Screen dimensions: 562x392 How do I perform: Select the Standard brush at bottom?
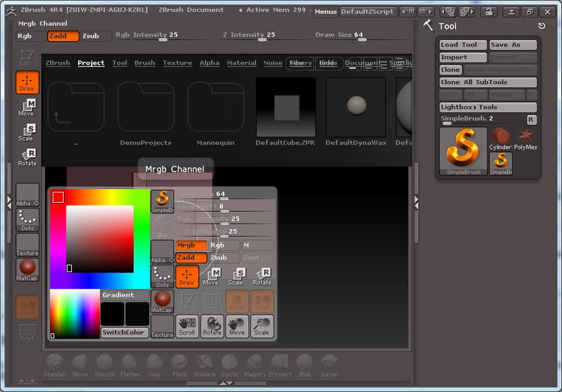(x=55, y=365)
